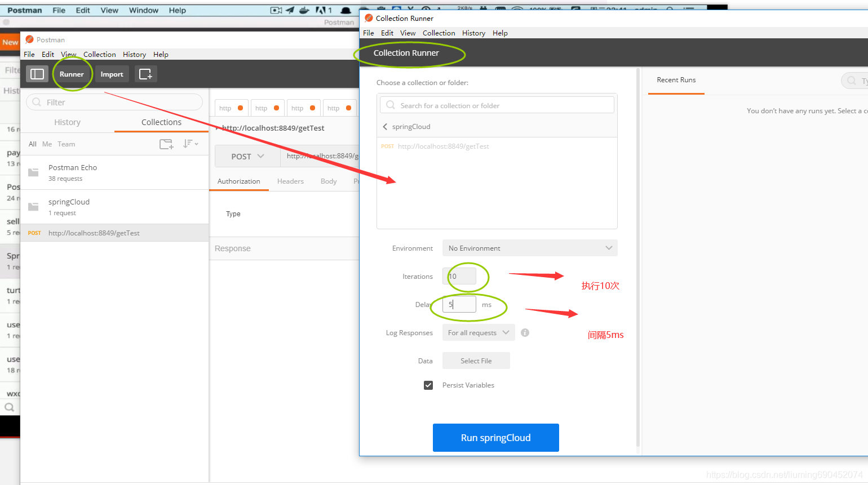Select the Recent Runs tab
868x485 pixels.
coord(676,80)
